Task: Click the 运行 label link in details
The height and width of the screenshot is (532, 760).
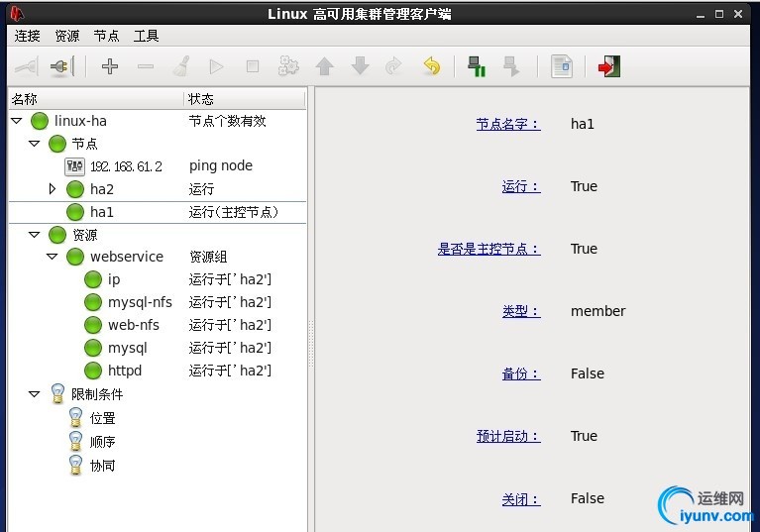Action: 521,186
